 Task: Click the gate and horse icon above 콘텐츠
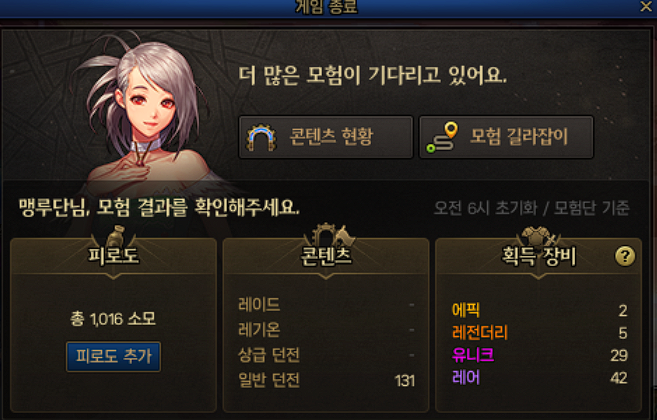pyautogui.click(x=331, y=235)
